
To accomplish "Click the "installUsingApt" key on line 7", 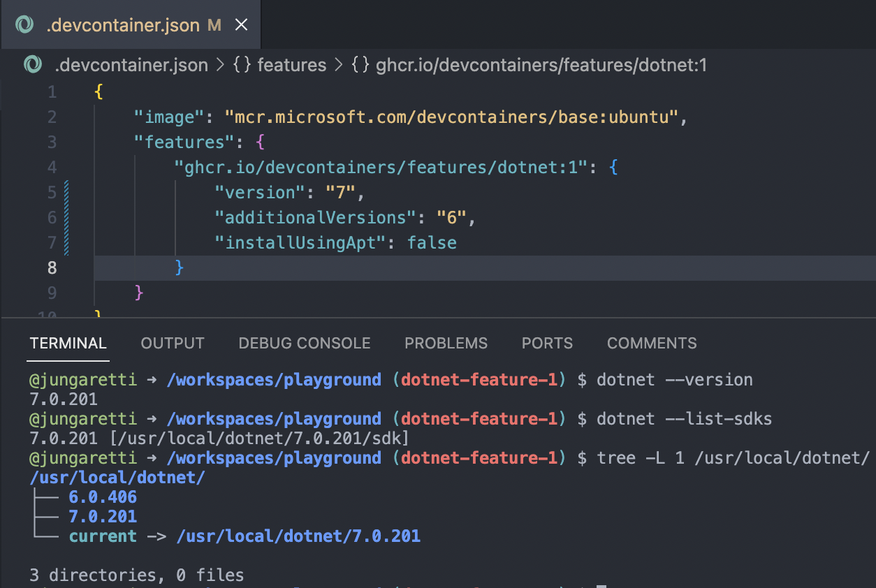I will click(300, 242).
